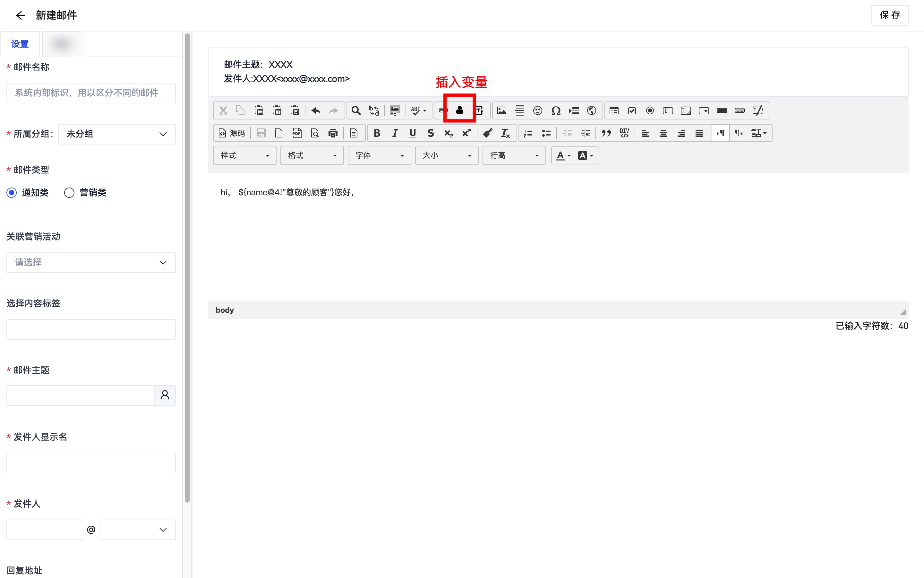
Task: Insert a checkbox form element
Action: pos(632,111)
